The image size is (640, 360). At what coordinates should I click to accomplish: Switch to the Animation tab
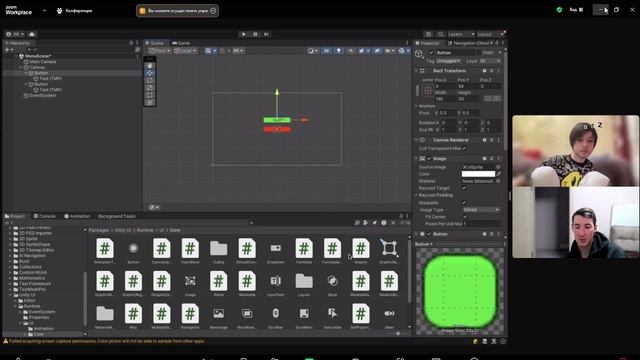click(x=77, y=216)
